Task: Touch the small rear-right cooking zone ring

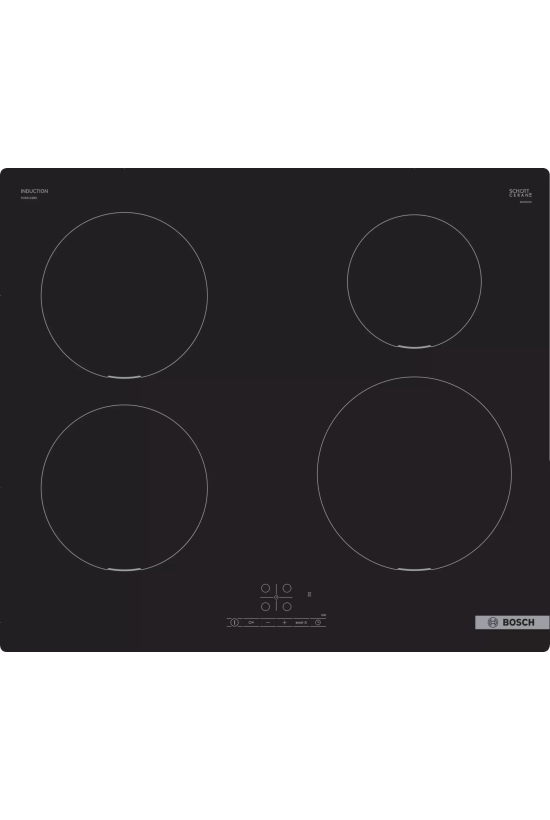Action: pyautogui.click(x=414, y=281)
